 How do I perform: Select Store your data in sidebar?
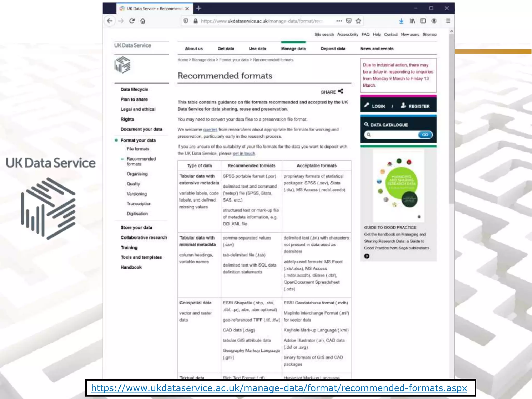tap(136, 228)
